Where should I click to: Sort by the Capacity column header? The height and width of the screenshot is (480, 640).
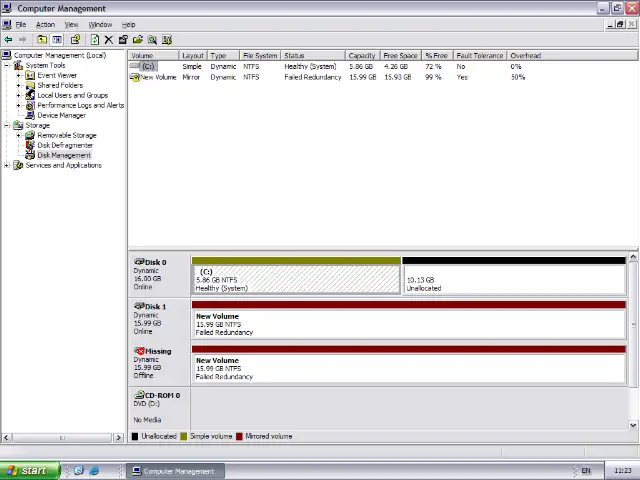[362, 56]
